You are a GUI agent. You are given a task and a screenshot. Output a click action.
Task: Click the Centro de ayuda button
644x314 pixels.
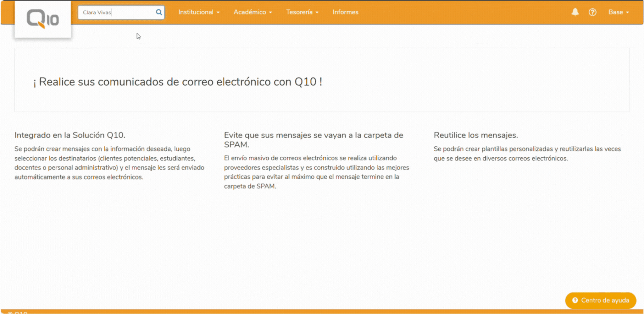[x=601, y=300]
